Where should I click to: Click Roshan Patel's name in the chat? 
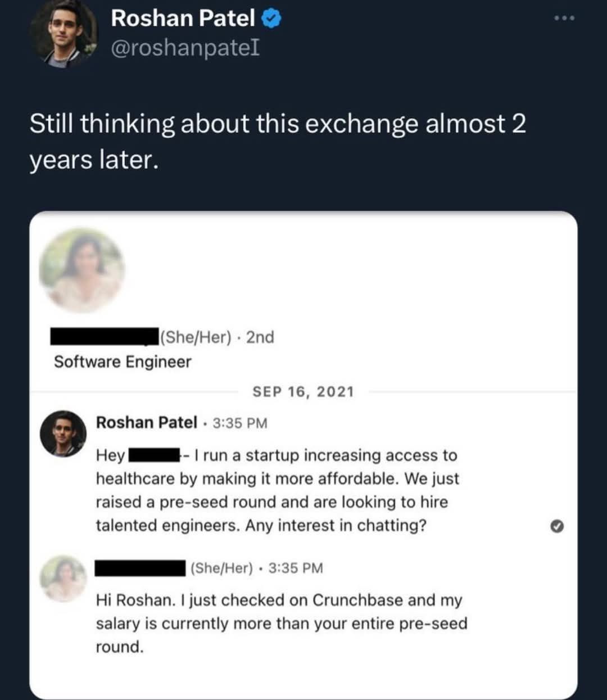point(146,422)
